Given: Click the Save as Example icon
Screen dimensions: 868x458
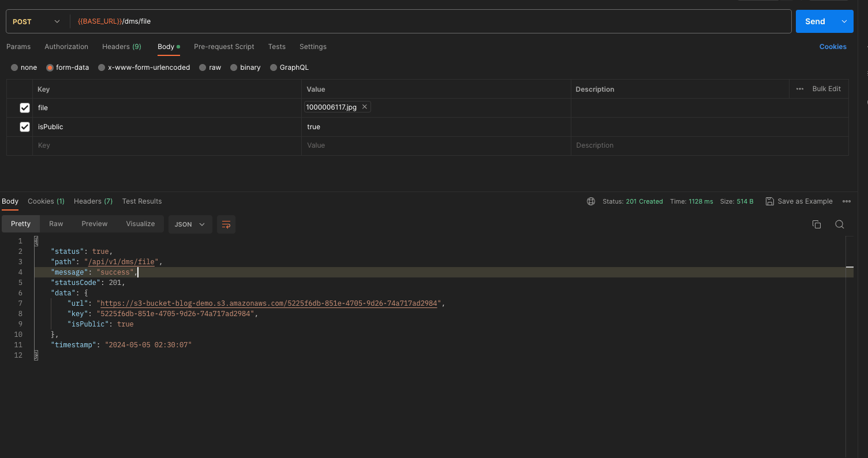Looking at the screenshot, I should [770, 201].
